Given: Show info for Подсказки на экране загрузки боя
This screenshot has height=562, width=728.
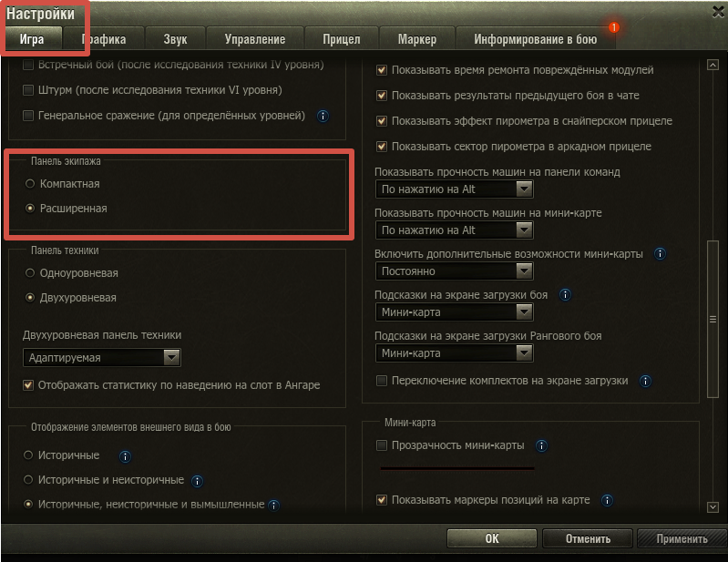Looking at the screenshot, I should tap(565, 295).
